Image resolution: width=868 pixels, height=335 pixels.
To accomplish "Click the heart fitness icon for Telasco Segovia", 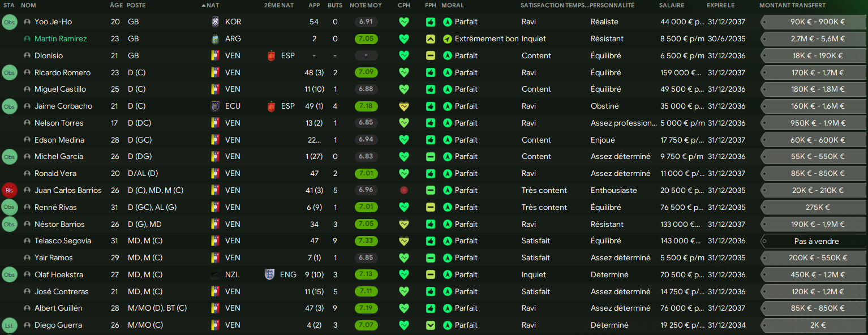I will pyautogui.click(x=403, y=241).
